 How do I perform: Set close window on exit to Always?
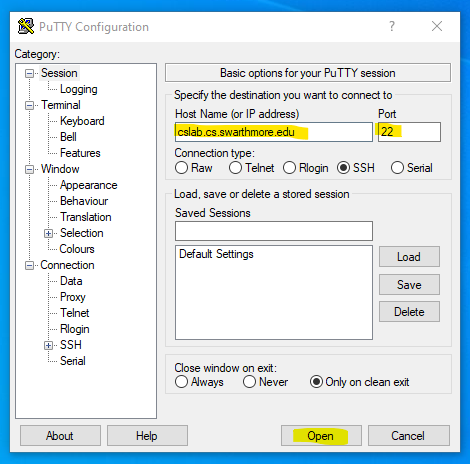(x=181, y=382)
